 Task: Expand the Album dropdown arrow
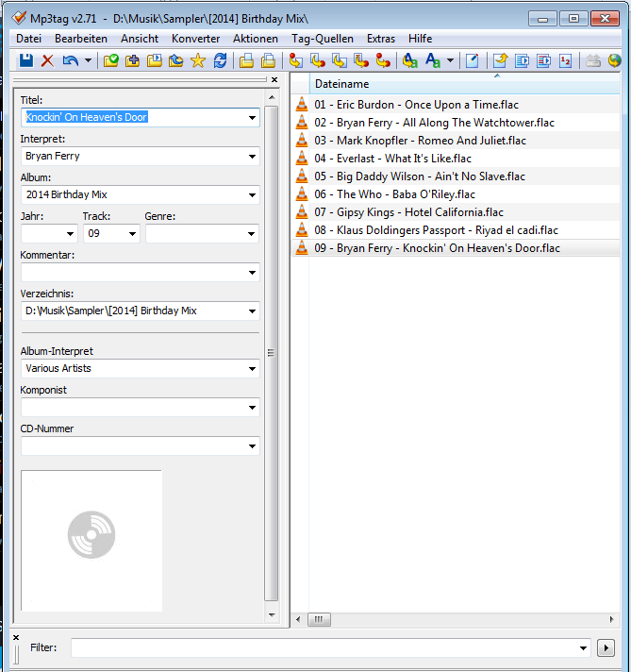tap(252, 195)
